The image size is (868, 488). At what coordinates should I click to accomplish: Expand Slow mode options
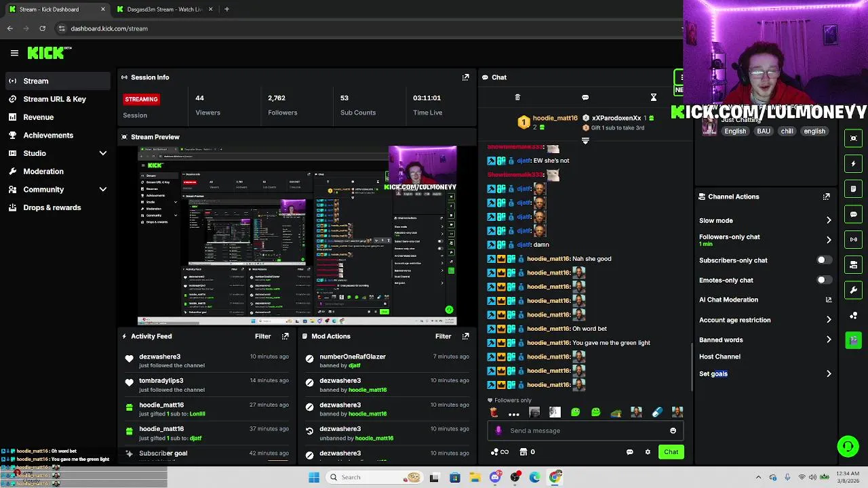tap(828, 220)
